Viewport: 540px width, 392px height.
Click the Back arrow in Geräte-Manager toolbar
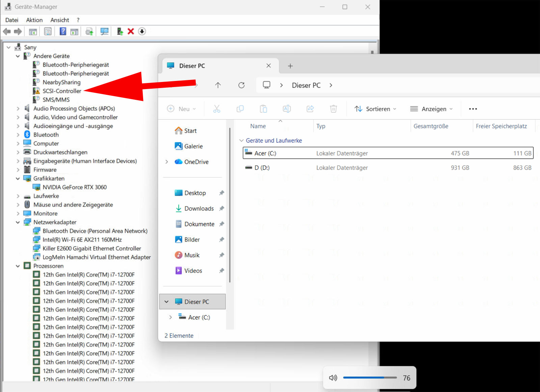(7, 32)
